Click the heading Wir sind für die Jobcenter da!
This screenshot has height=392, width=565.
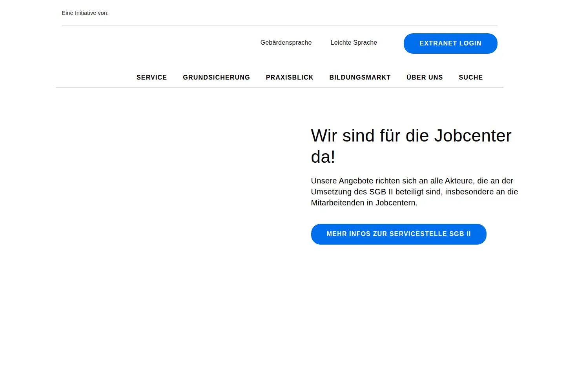coord(411,146)
